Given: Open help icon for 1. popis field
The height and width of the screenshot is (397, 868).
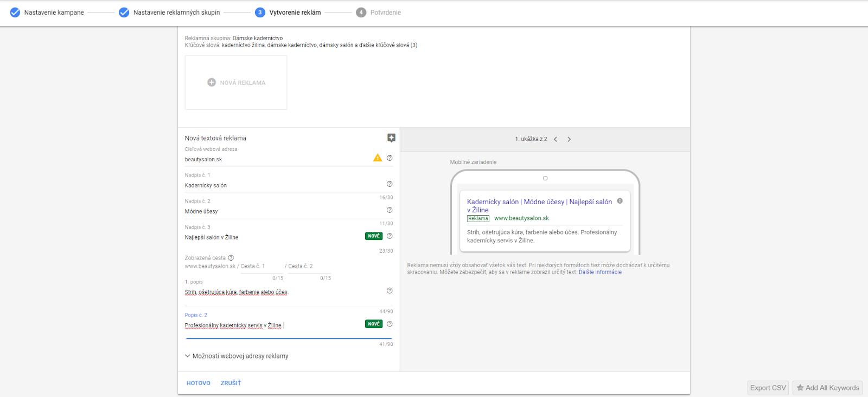Looking at the screenshot, I should point(390,291).
